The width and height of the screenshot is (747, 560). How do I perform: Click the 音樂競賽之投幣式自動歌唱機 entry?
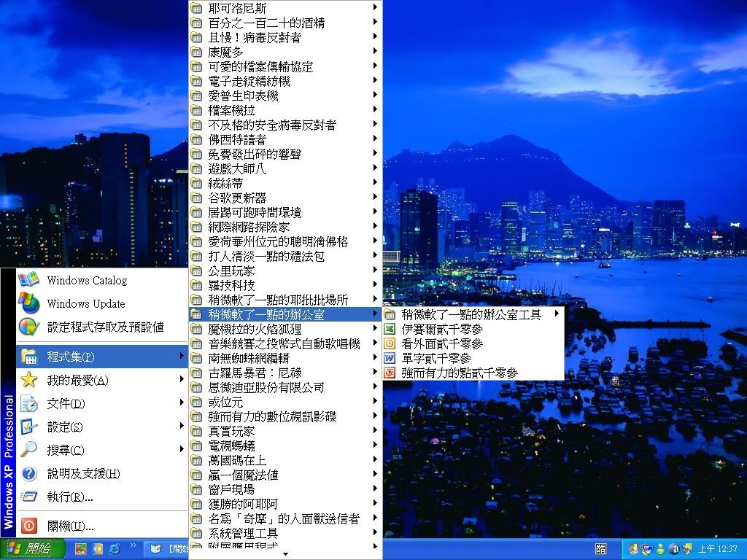click(285, 343)
